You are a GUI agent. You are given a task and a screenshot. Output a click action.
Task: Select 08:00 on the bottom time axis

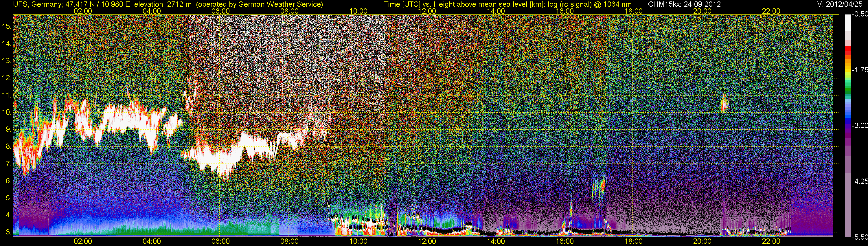(289, 241)
